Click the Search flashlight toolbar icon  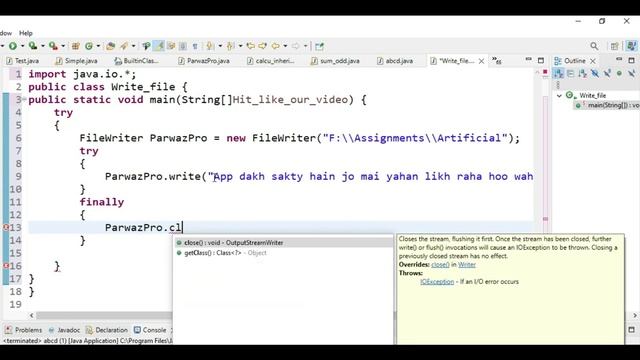pos(124,46)
